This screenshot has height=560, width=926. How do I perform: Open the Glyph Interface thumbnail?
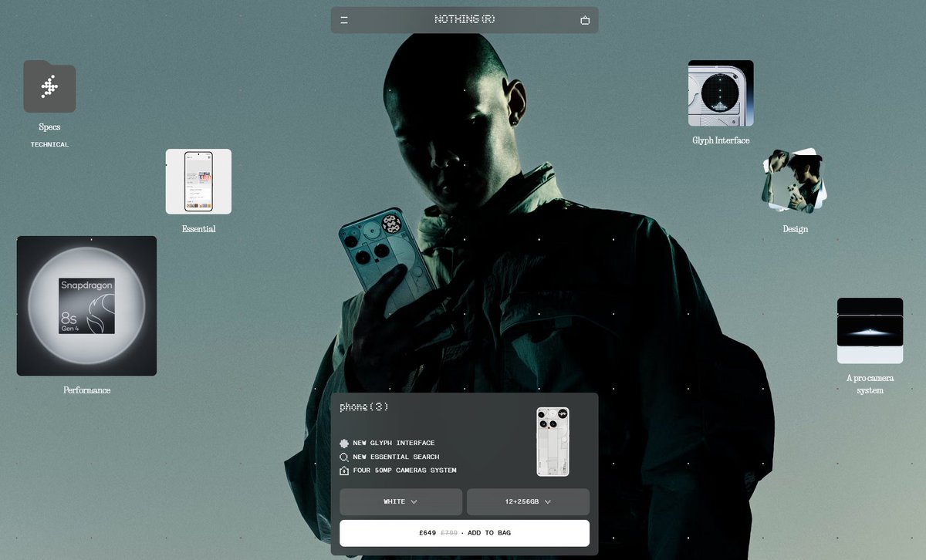tap(721, 93)
